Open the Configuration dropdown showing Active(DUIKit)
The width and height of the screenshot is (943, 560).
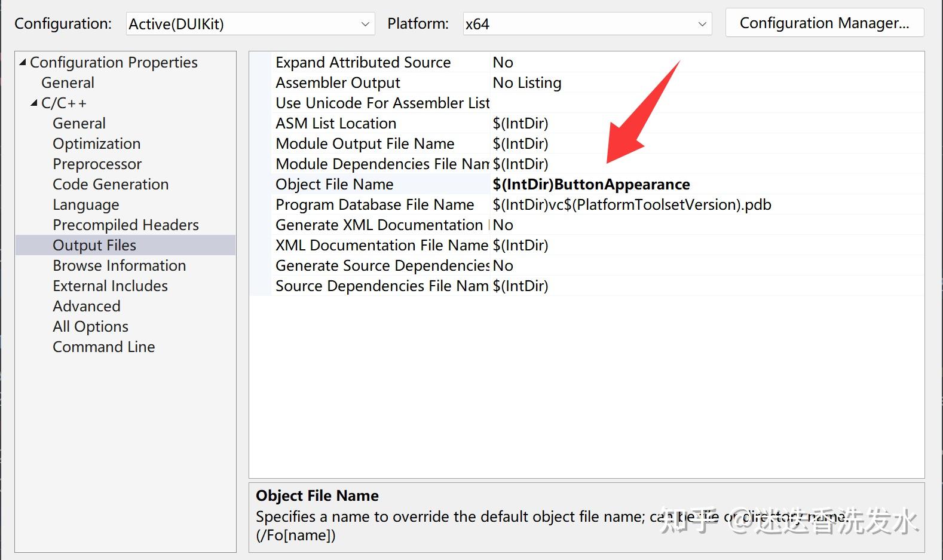coord(250,24)
